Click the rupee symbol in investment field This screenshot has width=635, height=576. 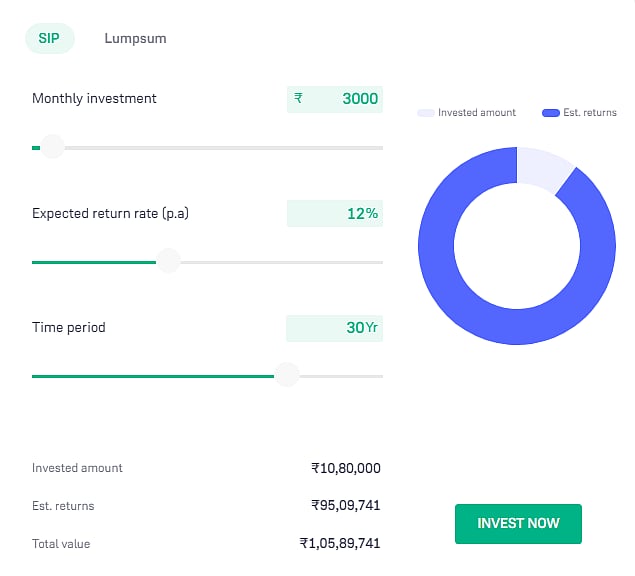(x=298, y=99)
